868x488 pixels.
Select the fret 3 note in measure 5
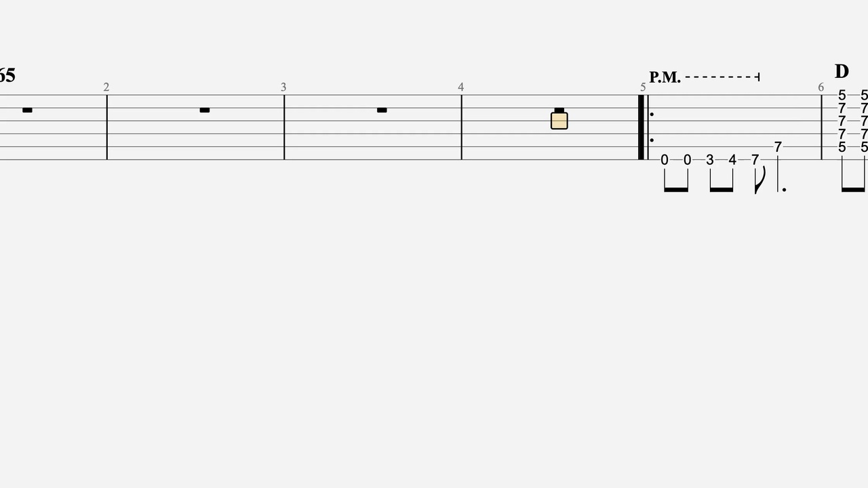click(x=710, y=160)
